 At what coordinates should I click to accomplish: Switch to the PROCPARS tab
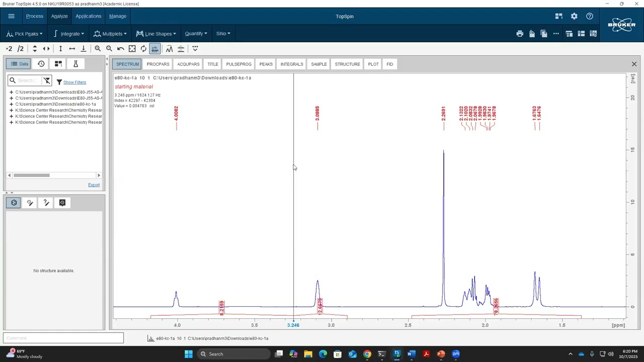(158, 64)
